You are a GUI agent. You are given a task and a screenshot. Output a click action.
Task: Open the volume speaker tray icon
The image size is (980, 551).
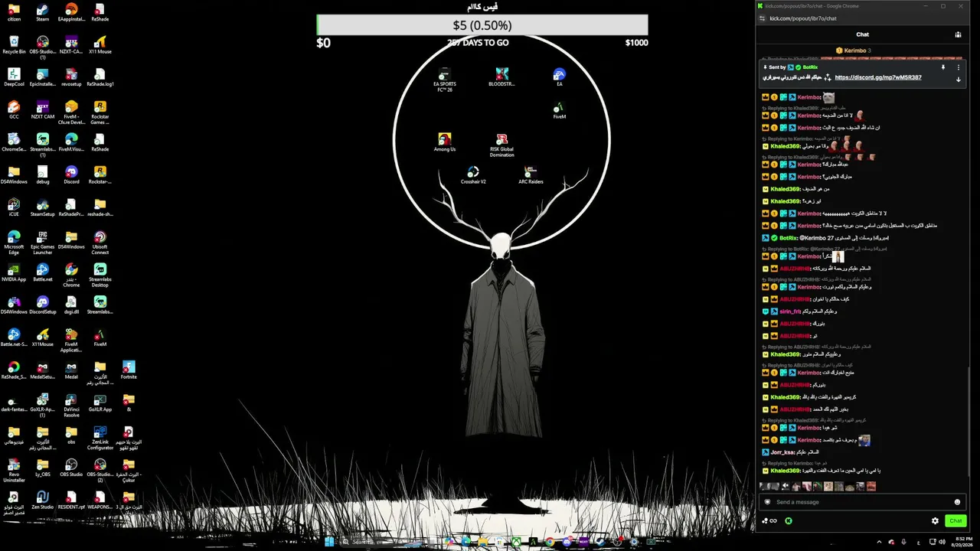pyautogui.click(x=943, y=542)
